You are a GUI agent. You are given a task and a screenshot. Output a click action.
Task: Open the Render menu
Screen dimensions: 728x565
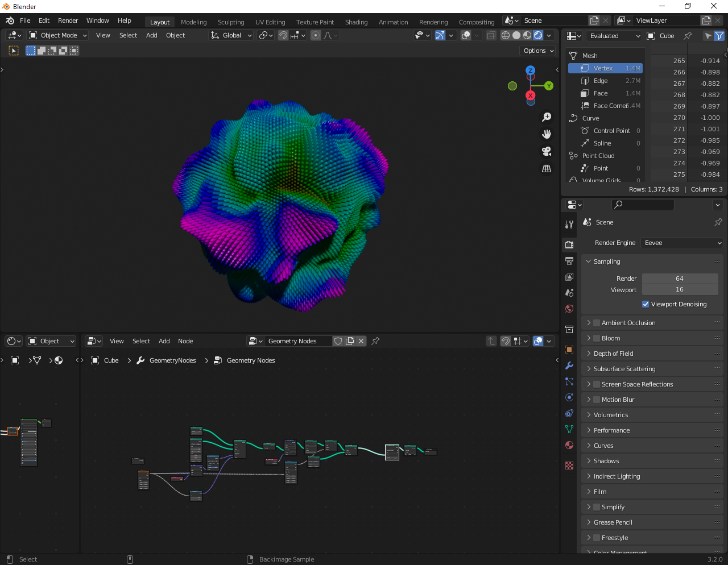[68, 20]
